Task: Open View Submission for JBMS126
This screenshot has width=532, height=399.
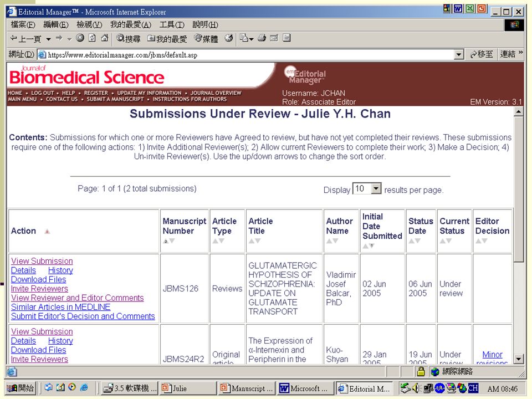Action: pyautogui.click(x=42, y=261)
